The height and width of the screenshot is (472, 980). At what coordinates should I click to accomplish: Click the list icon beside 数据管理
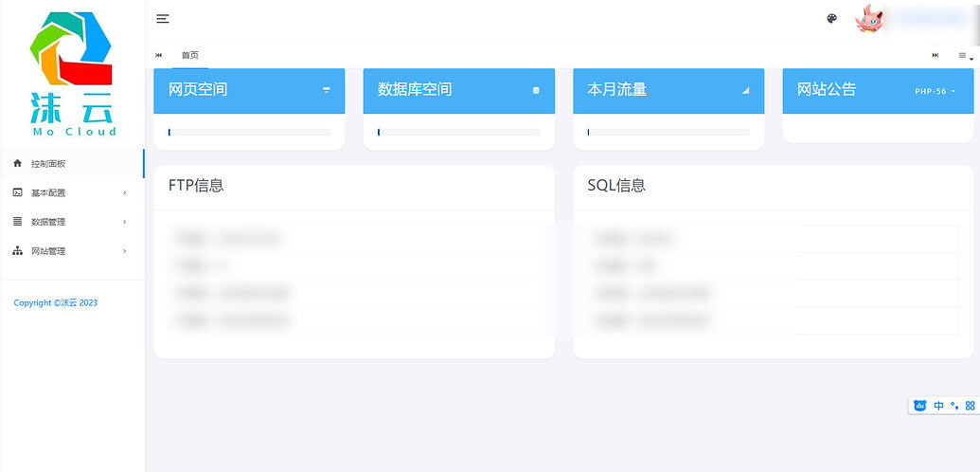coord(17,222)
